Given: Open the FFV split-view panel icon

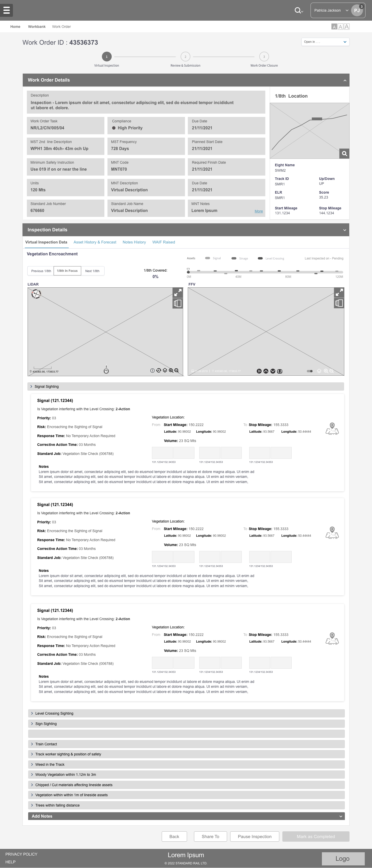Looking at the screenshot, I should click(339, 303).
